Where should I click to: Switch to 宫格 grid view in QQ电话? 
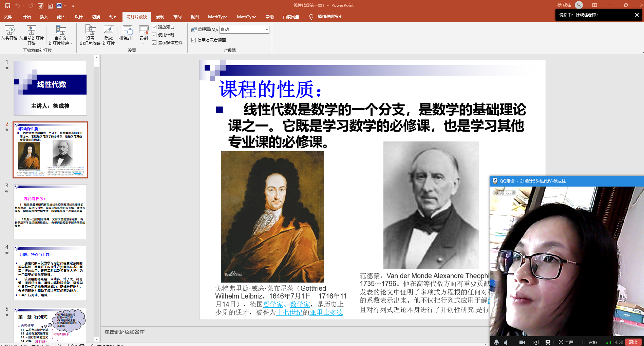coord(590,342)
